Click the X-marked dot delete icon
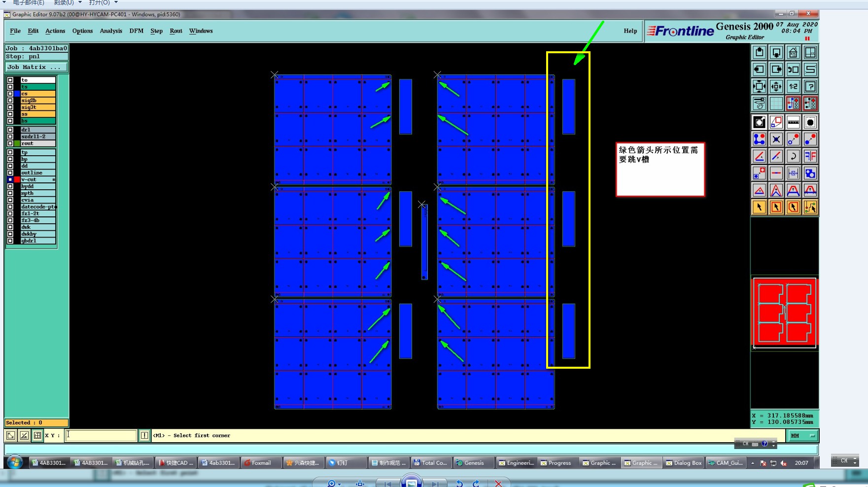 [776, 139]
